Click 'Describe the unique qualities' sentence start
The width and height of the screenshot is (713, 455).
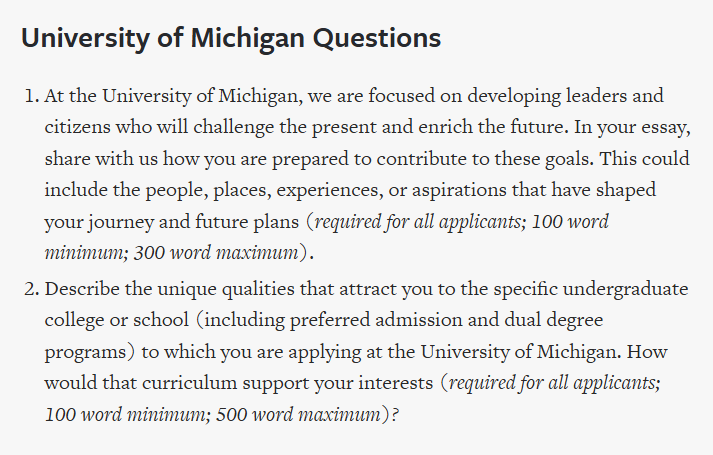pos(170,289)
